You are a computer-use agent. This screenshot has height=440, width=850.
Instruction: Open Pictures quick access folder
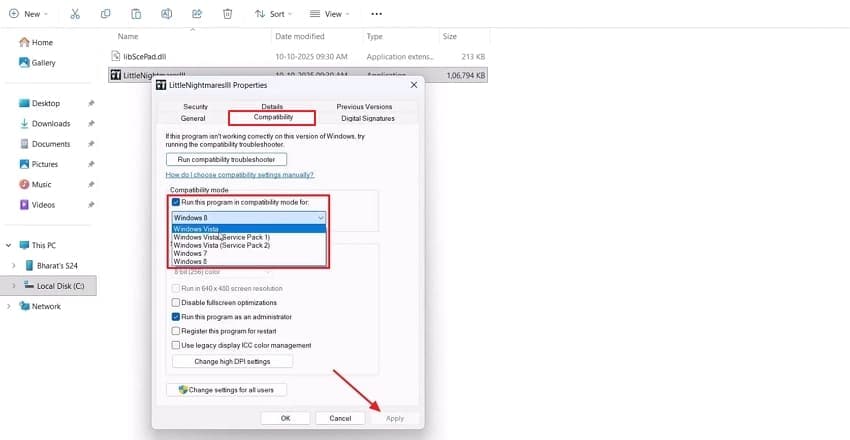(38, 164)
